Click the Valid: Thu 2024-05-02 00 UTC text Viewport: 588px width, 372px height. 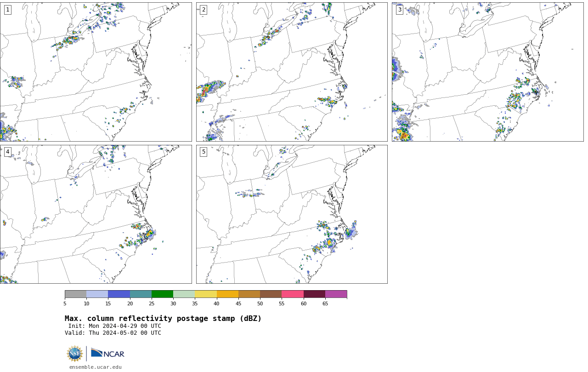point(113,333)
